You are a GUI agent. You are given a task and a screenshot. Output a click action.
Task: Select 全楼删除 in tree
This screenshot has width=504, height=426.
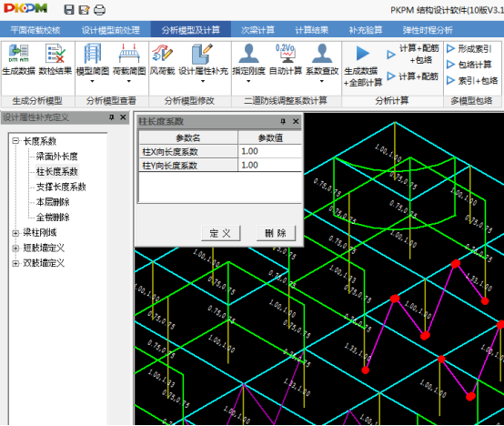pos(53,218)
